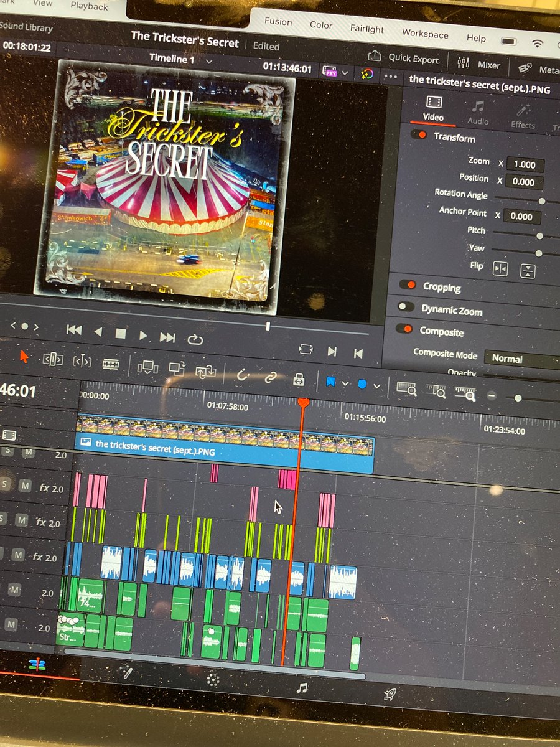560x747 pixels.
Task: Open the Color menu
Action: [321, 25]
